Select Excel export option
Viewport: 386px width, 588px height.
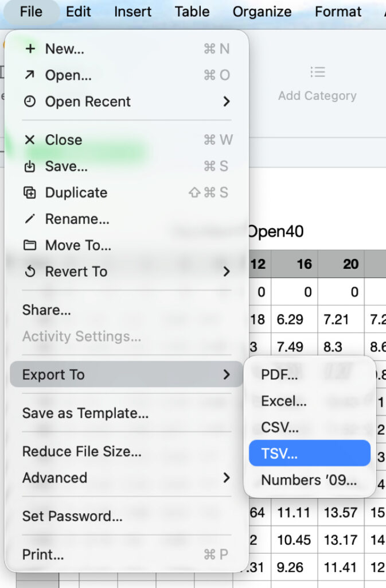[x=284, y=401]
